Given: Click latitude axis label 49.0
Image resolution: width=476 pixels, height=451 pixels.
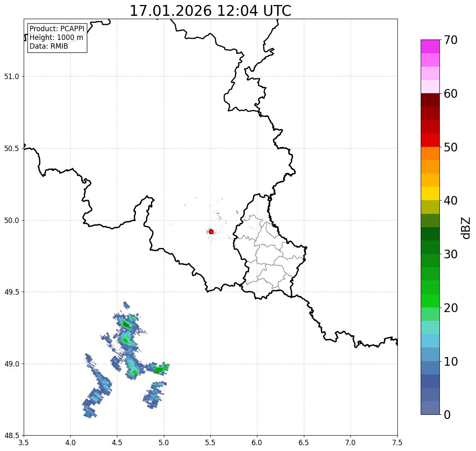Looking at the screenshot, I should coord(12,364).
